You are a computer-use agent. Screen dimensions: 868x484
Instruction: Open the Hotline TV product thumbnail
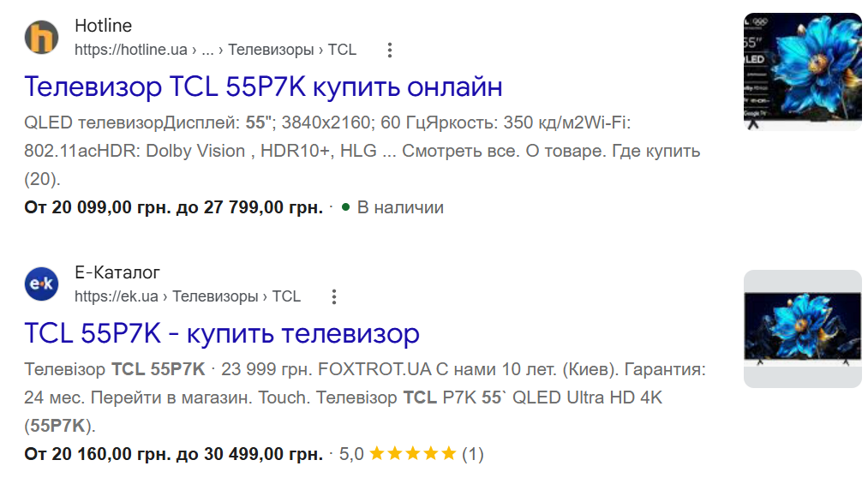point(803,71)
